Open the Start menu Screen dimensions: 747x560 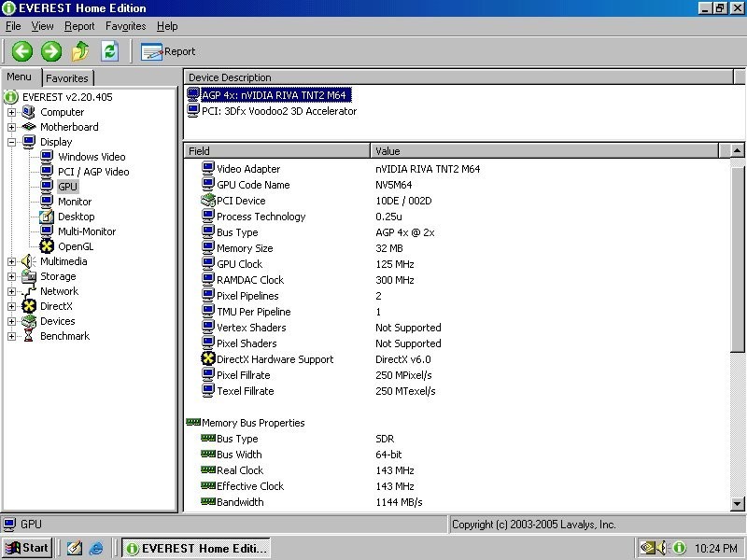click(27, 548)
